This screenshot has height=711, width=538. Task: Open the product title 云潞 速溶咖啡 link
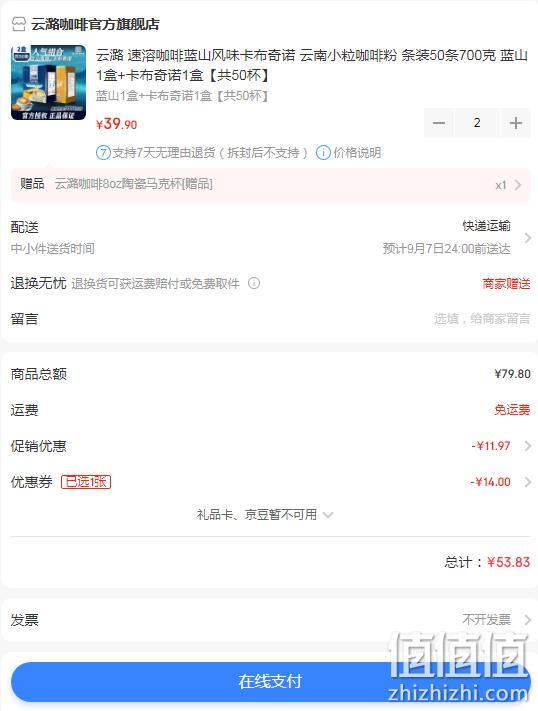tap(312, 65)
